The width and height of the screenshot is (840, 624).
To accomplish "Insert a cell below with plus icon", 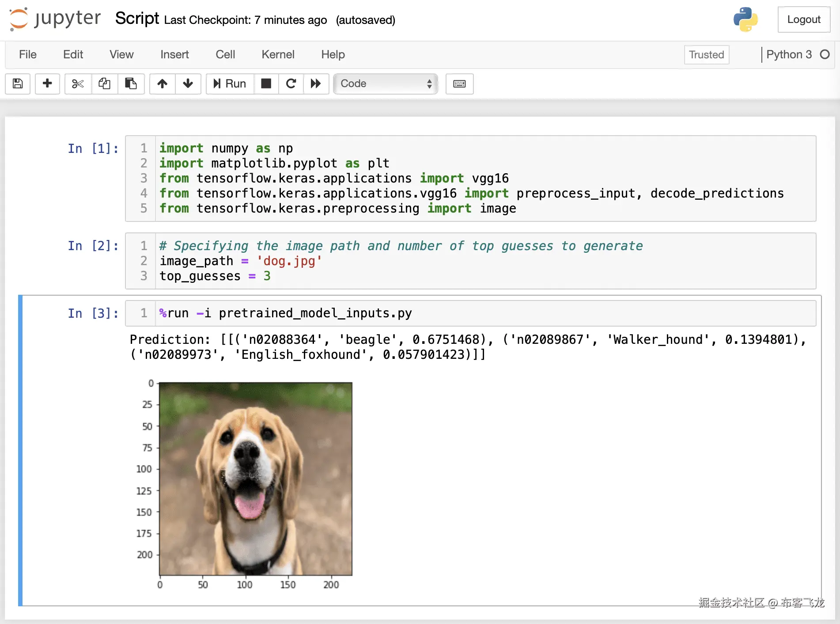I will point(47,84).
